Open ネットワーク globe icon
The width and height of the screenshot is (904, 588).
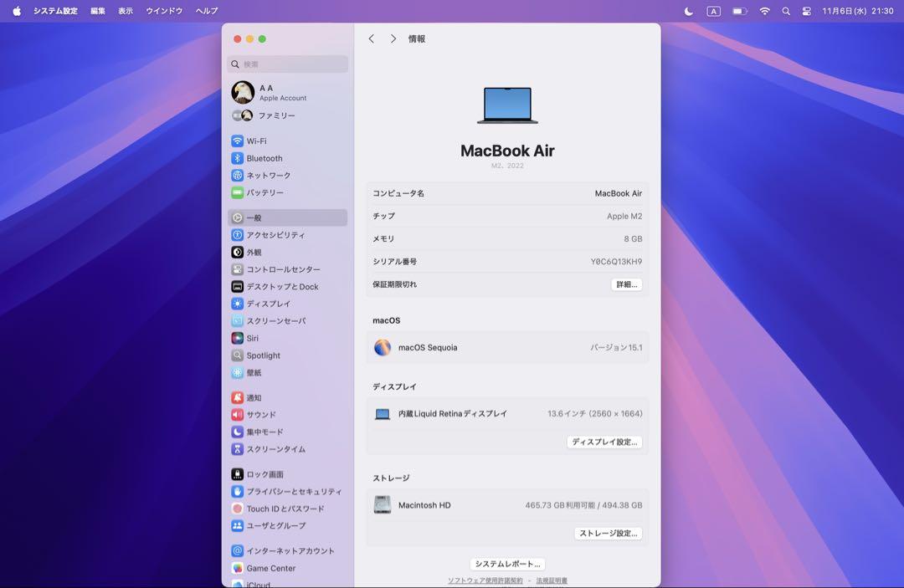(237, 175)
